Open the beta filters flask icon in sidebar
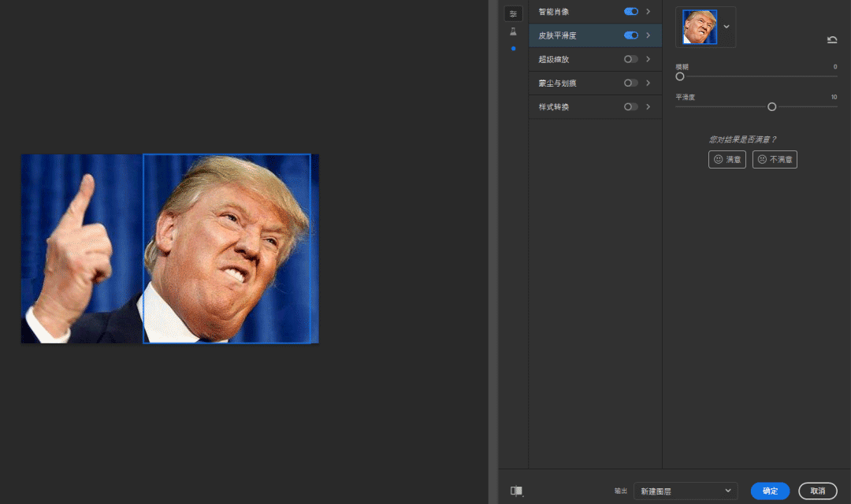Viewport: 851px width, 504px height. [514, 31]
